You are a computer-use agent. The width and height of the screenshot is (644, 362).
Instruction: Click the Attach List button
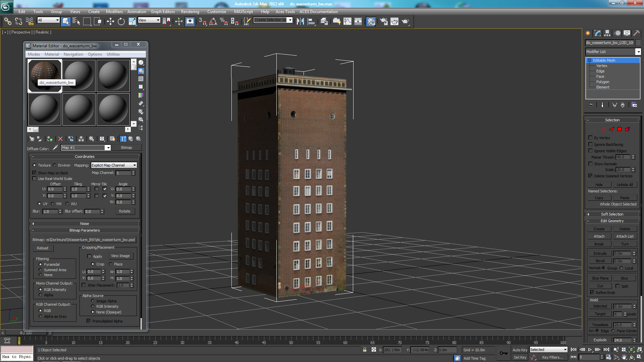(x=625, y=236)
